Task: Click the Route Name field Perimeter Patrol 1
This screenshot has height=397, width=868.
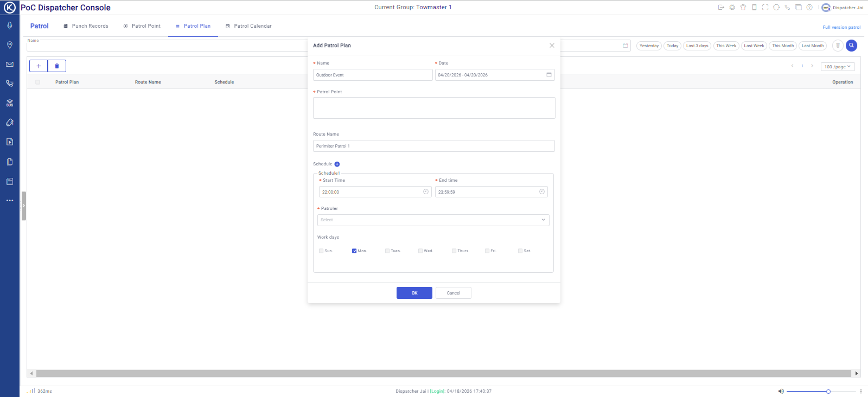Action: click(x=434, y=146)
